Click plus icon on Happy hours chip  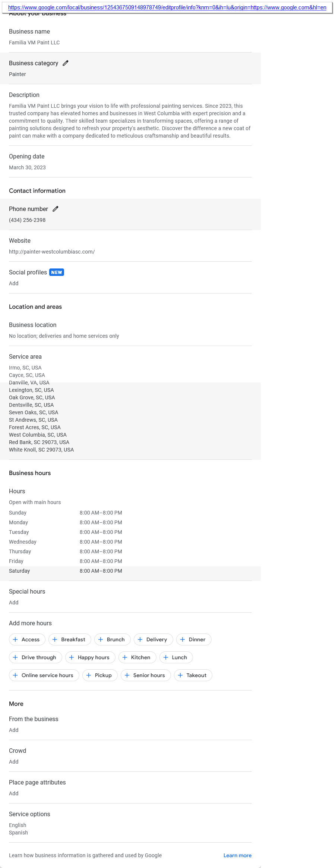click(x=72, y=657)
